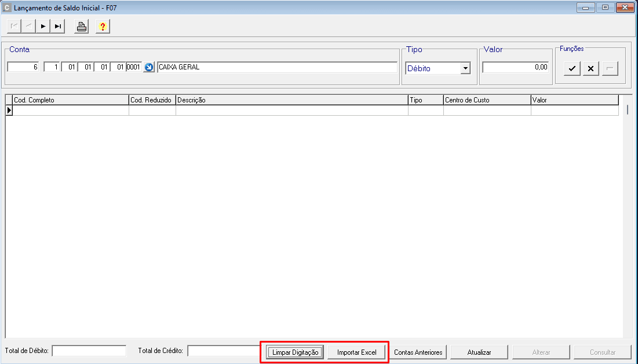
Task: Close the Lançamento de Saldo Inicial window
Action: [625, 8]
